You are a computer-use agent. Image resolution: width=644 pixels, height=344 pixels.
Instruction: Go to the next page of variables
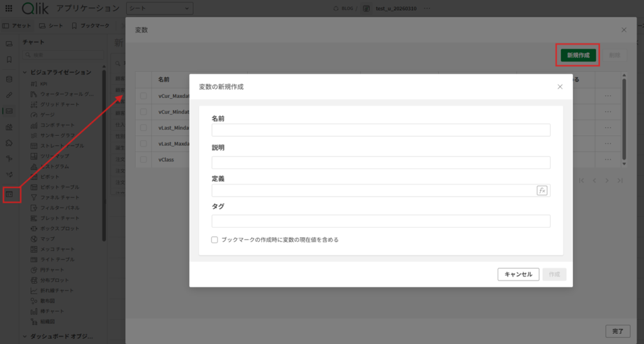point(607,180)
